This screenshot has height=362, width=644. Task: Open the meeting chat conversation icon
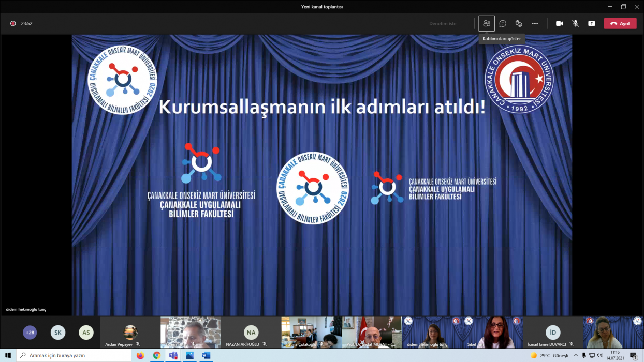[503, 23]
